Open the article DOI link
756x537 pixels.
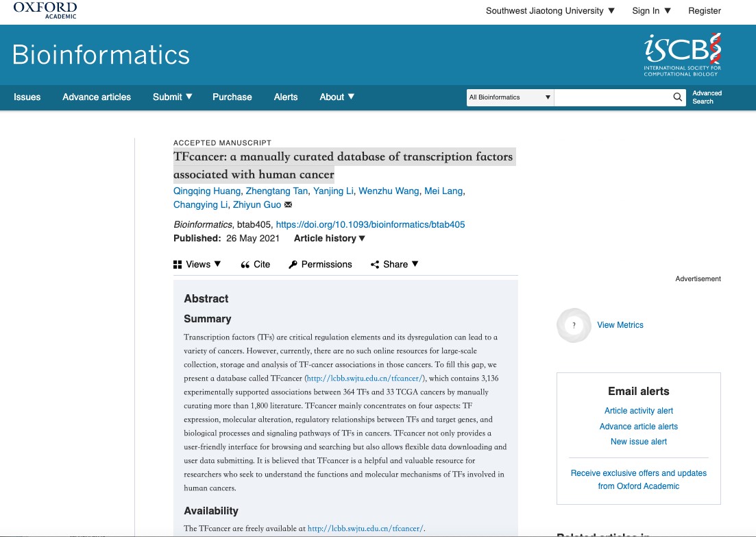coord(370,224)
